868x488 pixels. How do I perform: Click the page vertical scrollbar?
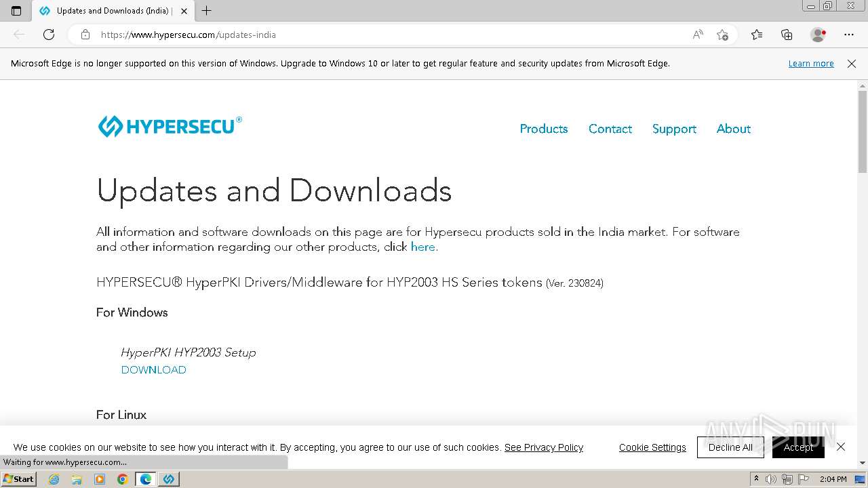(863, 132)
